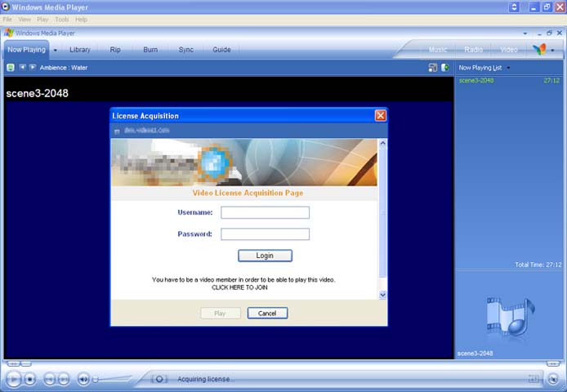The height and width of the screenshot is (392, 567).
Task: Open the quick access dropdown in inner title bar
Action: tap(525, 33)
